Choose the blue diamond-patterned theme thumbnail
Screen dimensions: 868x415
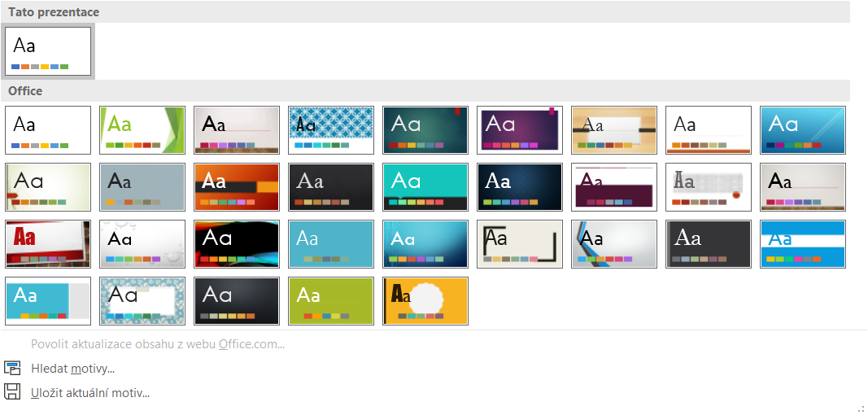(331, 130)
